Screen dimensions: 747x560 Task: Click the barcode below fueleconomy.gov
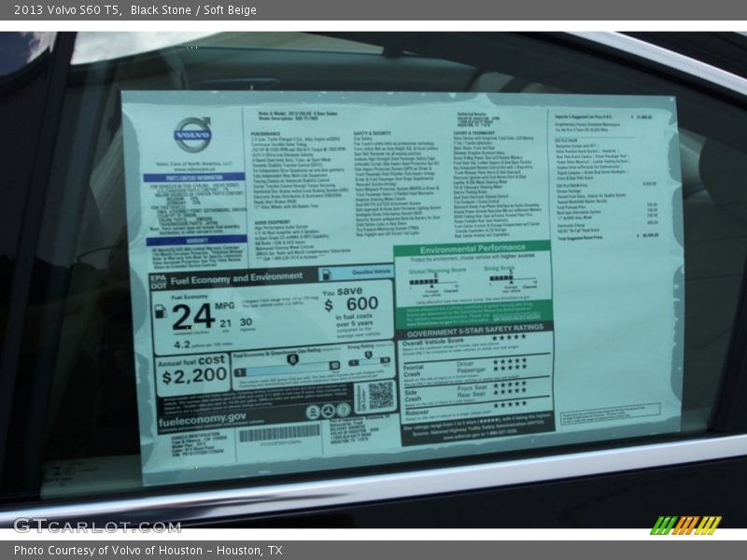(x=279, y=434)
